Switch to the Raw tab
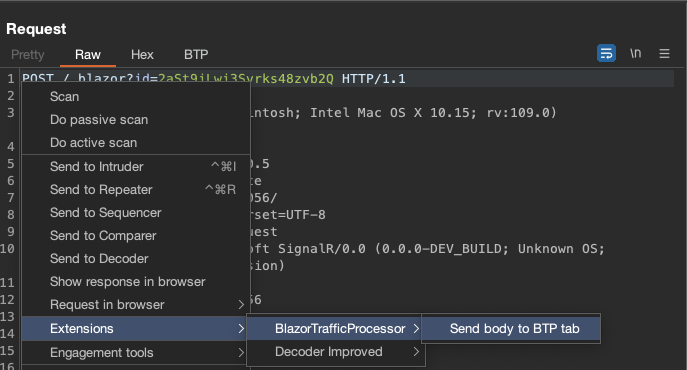This screenshot has width=687, height=370. 88,54
